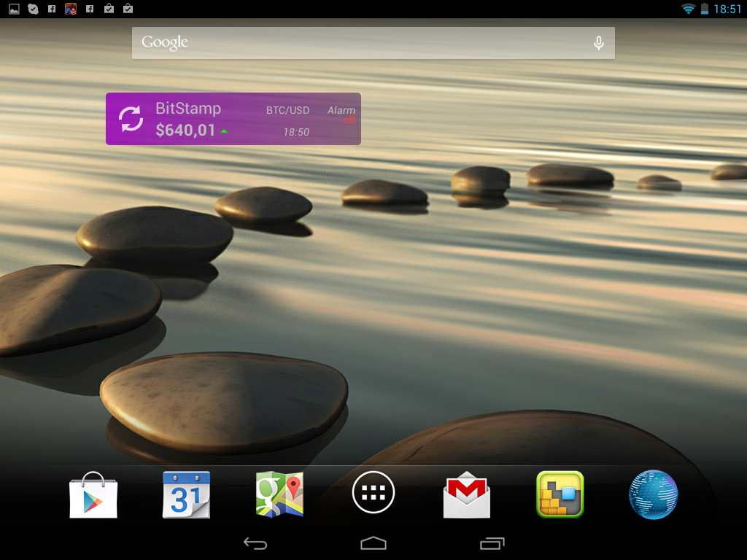This screenshot has height=560, width=747.
Task: Open the Play Store app
Action: (x=93, y=495)
